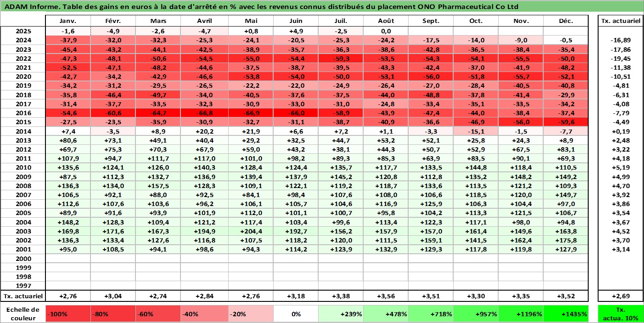Image resolution: width=644 pixels, height=323 pixels.
Task: Click the -80% color scale swatch
Action: [113, 314]
